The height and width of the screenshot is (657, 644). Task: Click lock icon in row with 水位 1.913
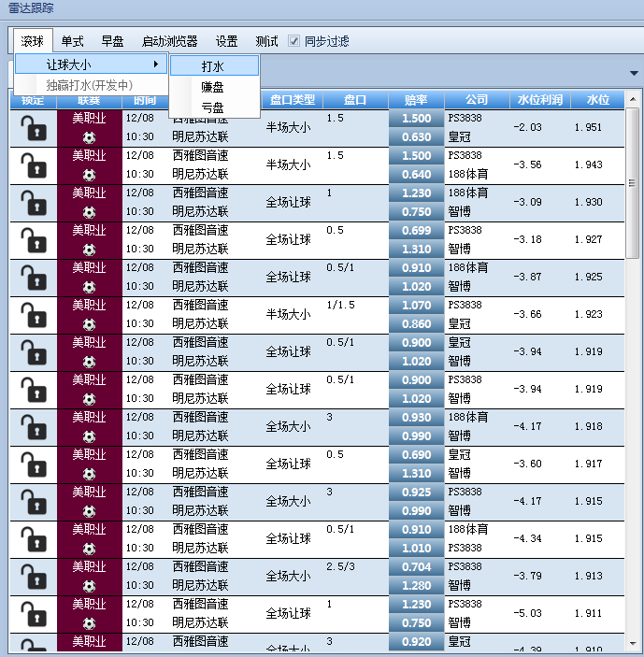click(x=34, y=577)
